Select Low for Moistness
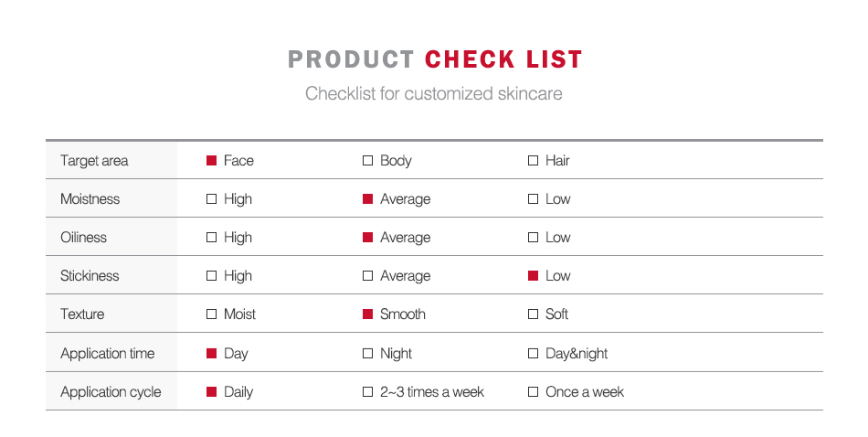 click(534, 199)
